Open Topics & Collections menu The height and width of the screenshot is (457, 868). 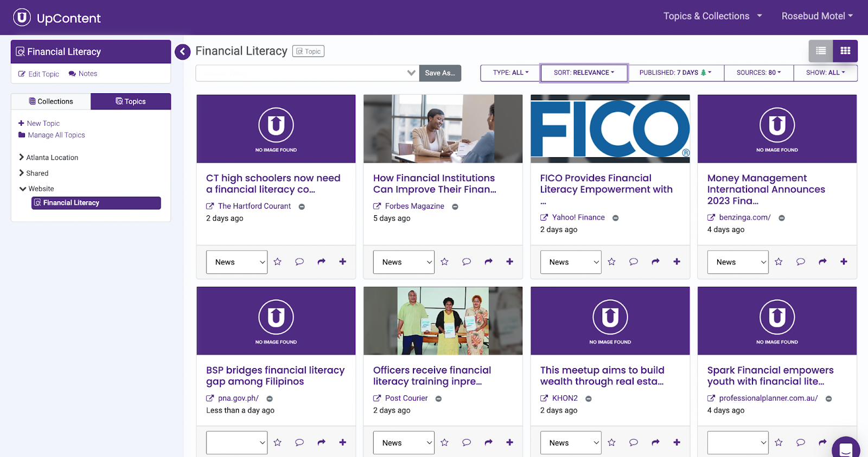[712, 16]
